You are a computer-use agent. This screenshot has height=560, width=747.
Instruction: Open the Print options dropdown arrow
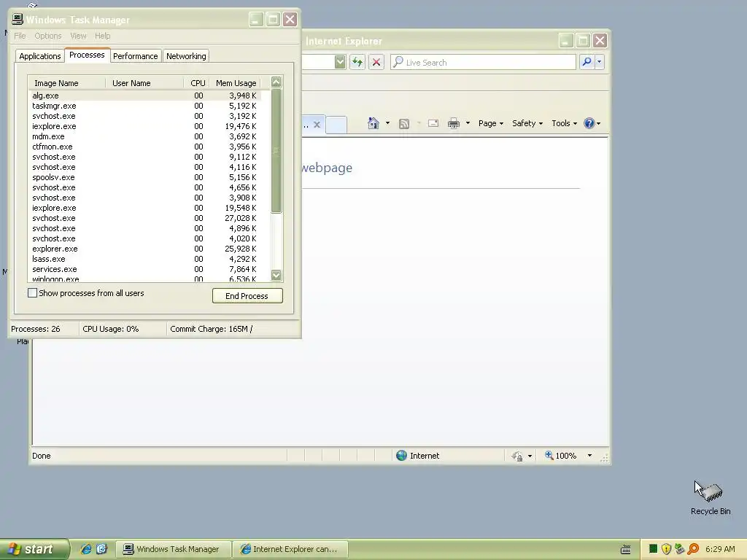(x=468, y=123)
